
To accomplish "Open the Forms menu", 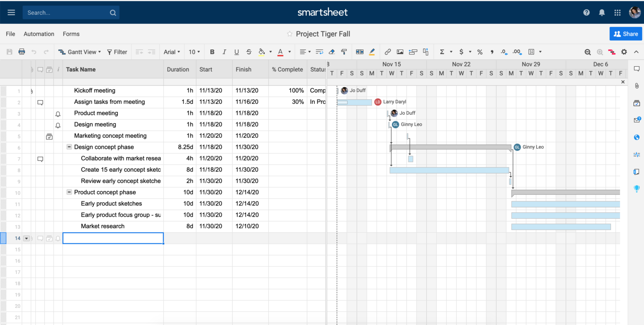I will pyautogui.click(x=71, y=34).
